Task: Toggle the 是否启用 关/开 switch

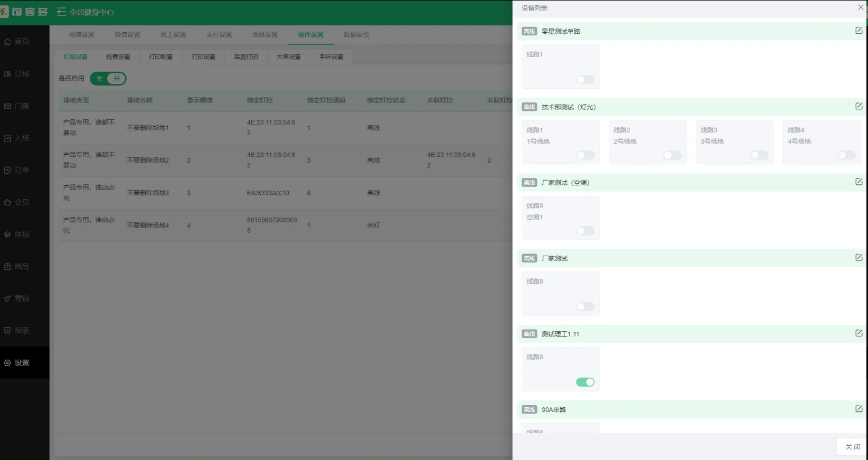Action: tap(108, 79)
